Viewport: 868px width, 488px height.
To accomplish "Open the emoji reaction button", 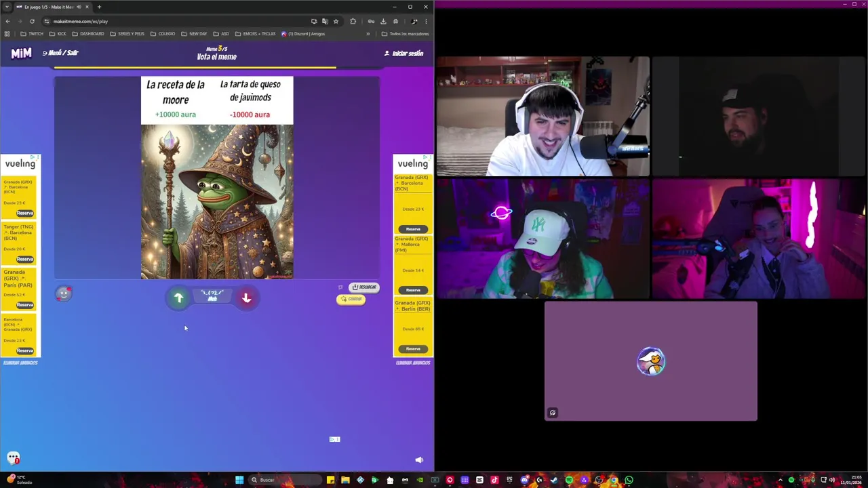I will [x=64, y=293].
